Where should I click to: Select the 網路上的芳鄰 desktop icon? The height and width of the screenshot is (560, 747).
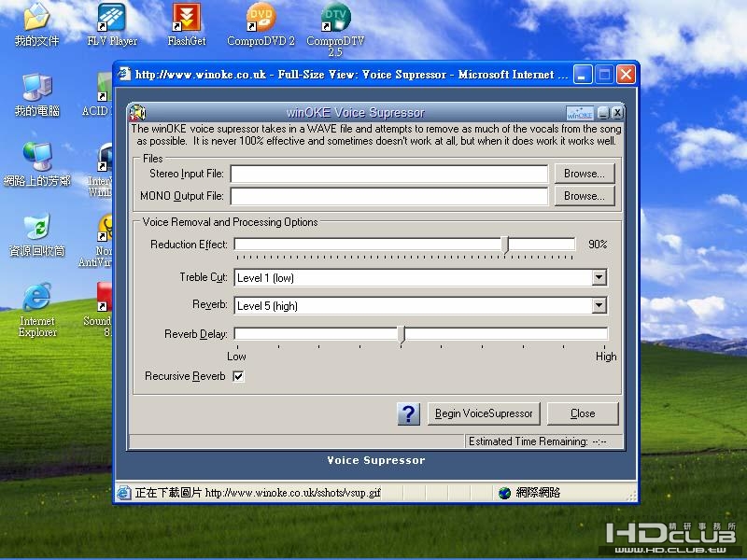tap(36, 164)
